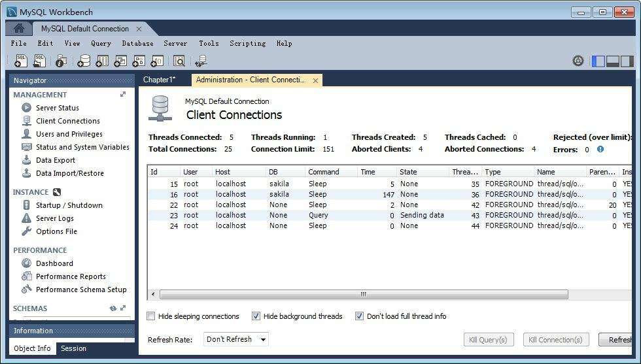This screenshot has height=364, width=641.
Task: Switch to Object Info tab
Action: (32, 348)
